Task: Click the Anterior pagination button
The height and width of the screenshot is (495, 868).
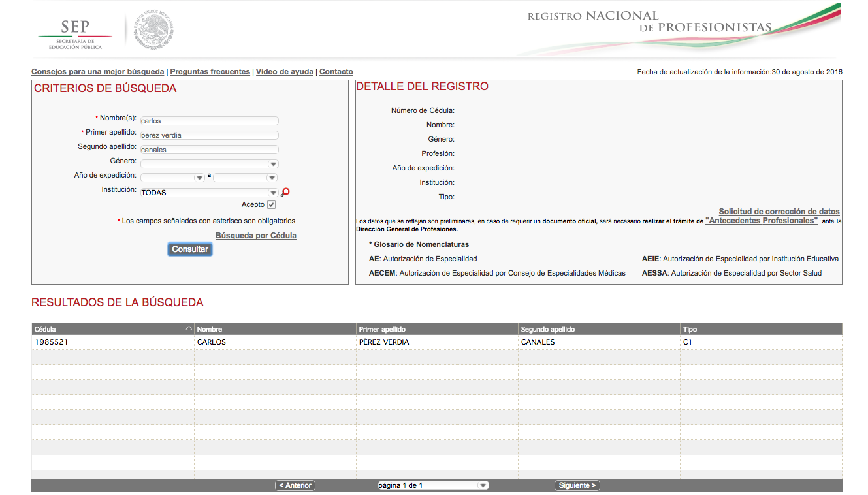Action: tap(295, 485)
